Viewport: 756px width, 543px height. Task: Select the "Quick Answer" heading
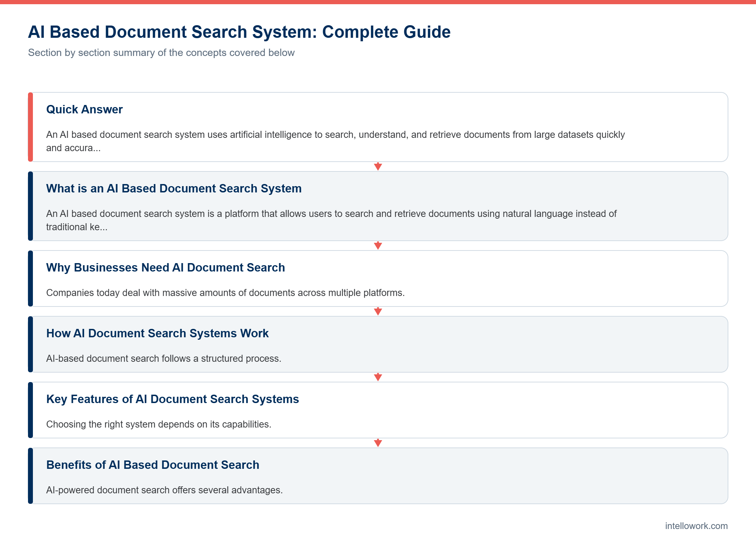[84, 110]
